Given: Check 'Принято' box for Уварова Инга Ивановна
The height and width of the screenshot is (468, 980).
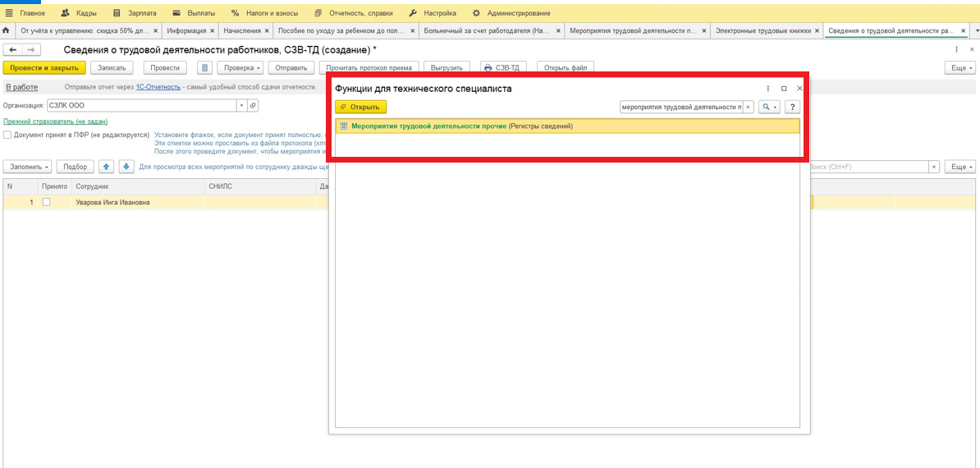Looking at the screenshot, I should pos(47,202).
